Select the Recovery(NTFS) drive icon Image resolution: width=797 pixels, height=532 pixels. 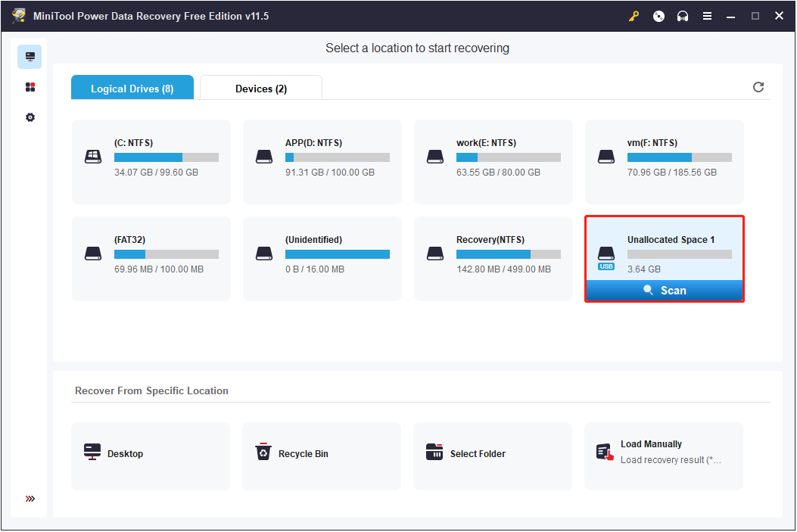pyautogui.click(x=435, y=253)
